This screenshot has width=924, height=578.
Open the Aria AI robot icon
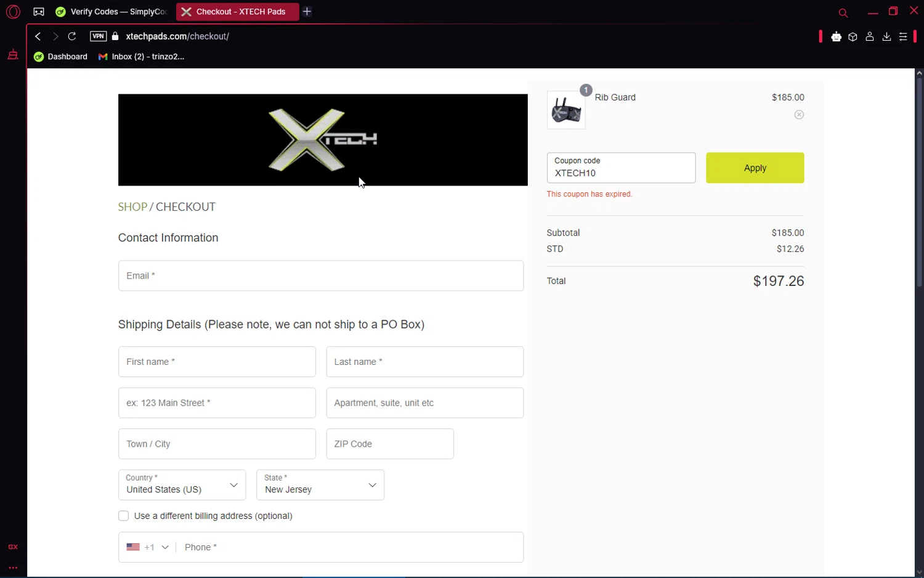click(x=836, y=37)
